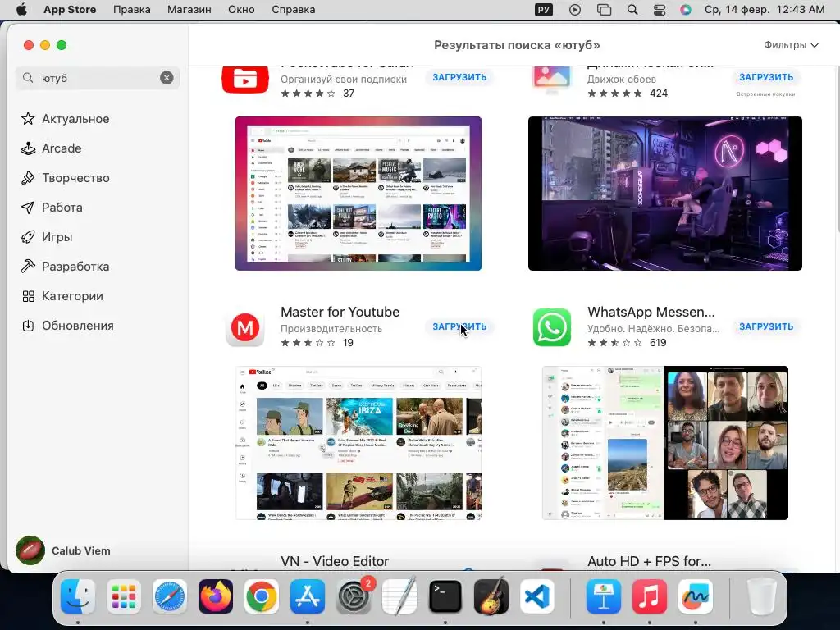Open Visual Studio Code from the Dock

pyautogui.click(x=537, y=596)
